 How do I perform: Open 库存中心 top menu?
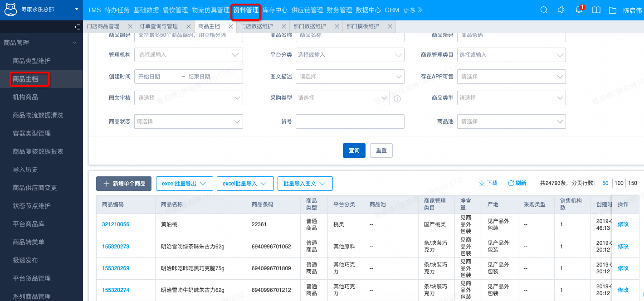pyautogui.click(x=275, y=10)
